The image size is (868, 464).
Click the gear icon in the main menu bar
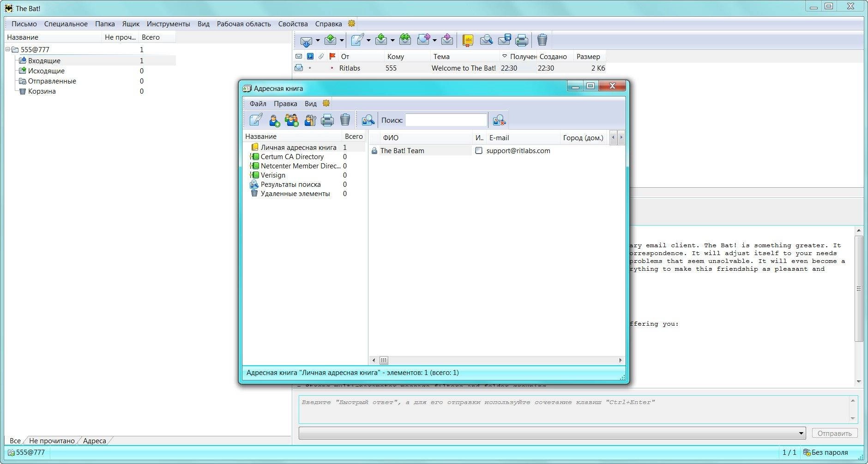click(351, 24)
